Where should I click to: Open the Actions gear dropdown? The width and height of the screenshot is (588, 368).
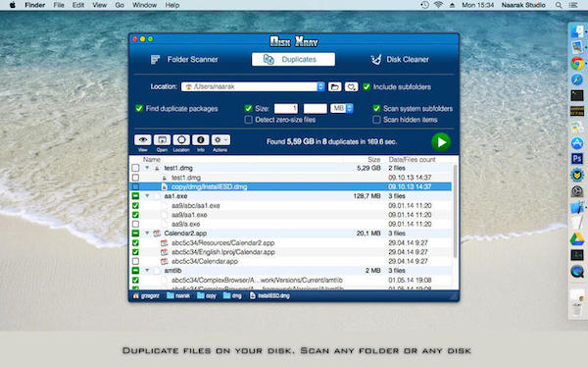pyautogui.click(x=220, y=140)
